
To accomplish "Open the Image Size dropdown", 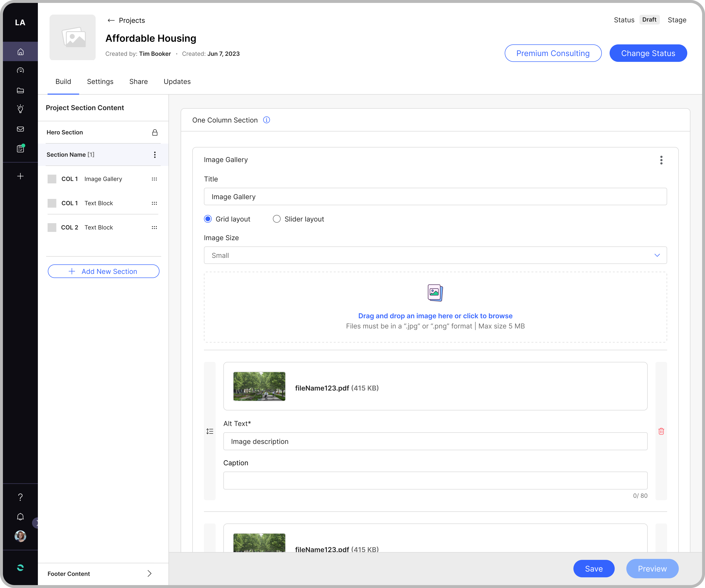I will (x=436, y=255).
